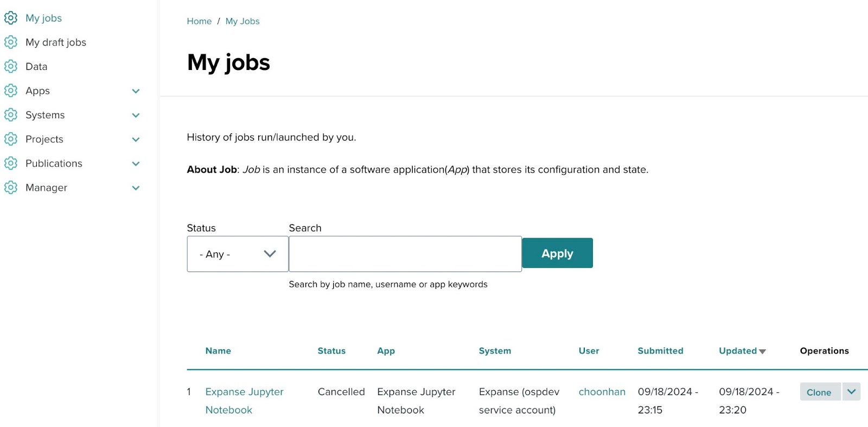
Task: Open the Status filter dropdown
Action: point(238,254)
